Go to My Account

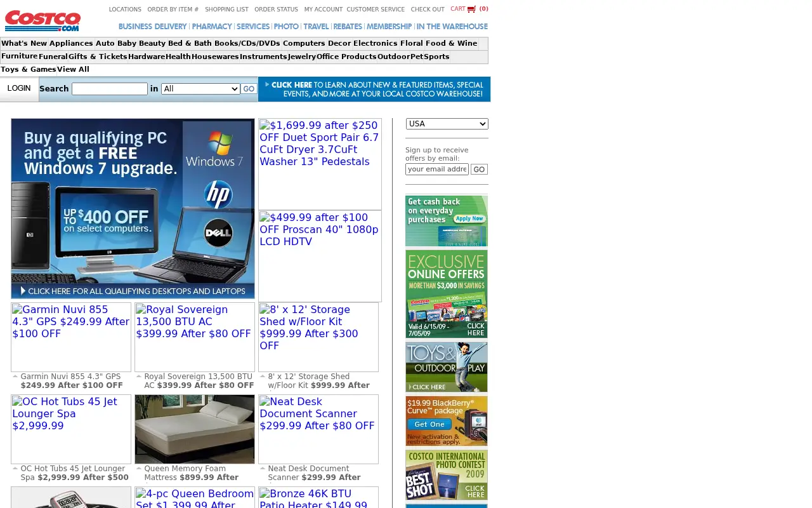[x=323, y=10]
